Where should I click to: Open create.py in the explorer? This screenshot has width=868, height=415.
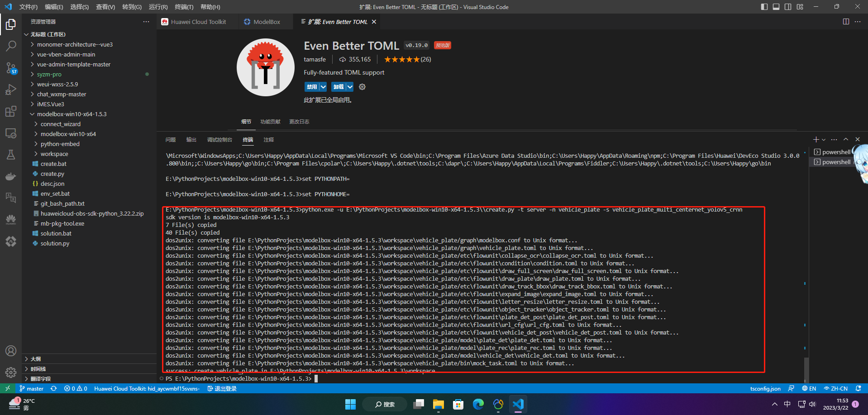52,174
